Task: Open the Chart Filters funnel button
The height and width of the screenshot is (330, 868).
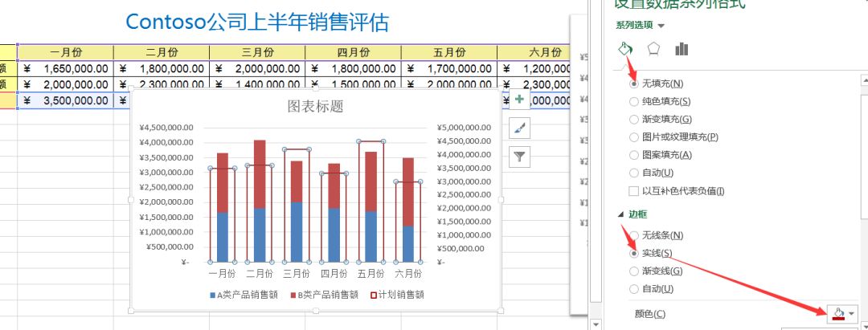Action: [x=520, y=157]
